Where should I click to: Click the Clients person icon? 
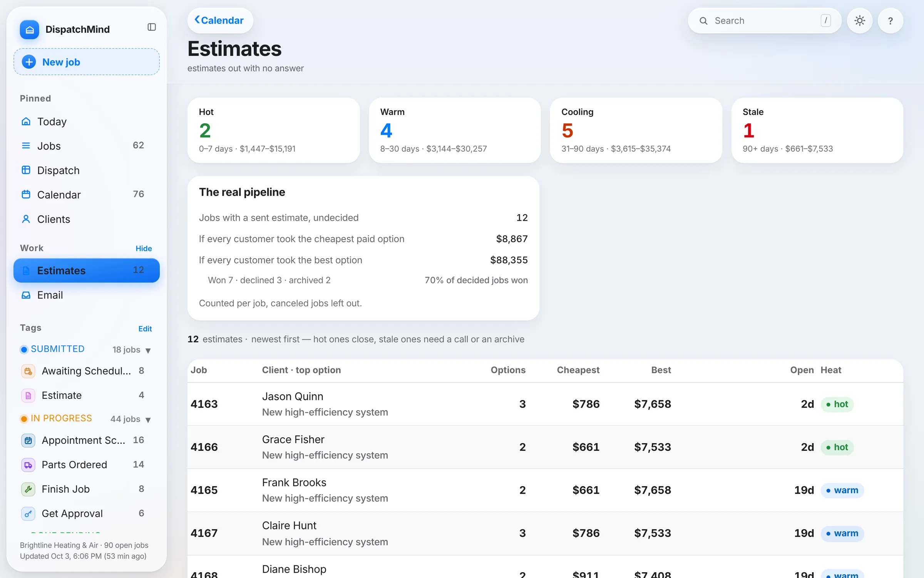pos(26,219)
